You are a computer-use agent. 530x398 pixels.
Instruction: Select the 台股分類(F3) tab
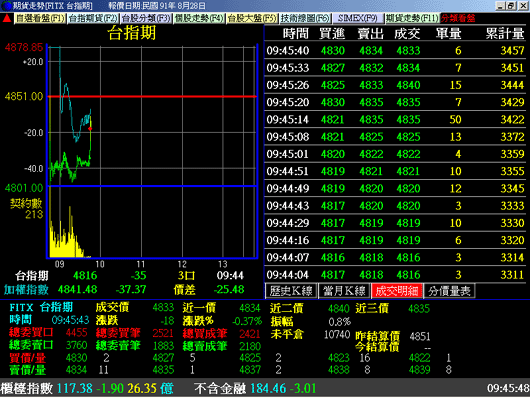[146, 18]
